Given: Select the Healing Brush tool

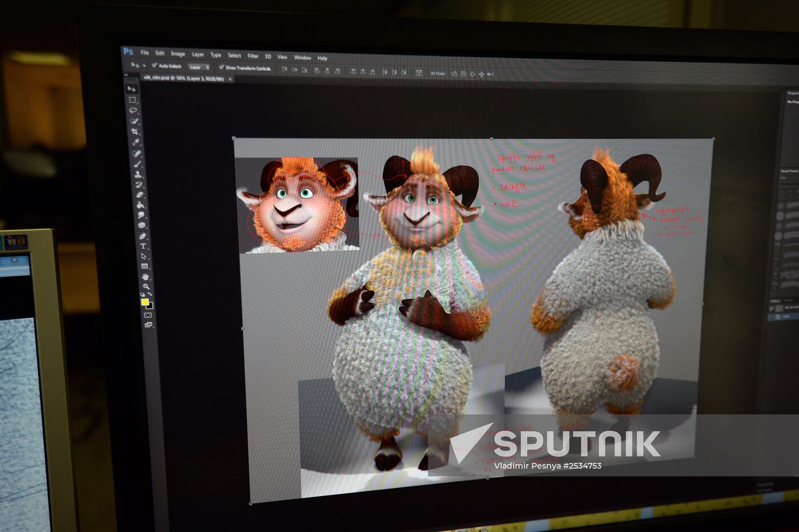Looking at the screenshot, I should pyautogui.click(x=136, y=154).
